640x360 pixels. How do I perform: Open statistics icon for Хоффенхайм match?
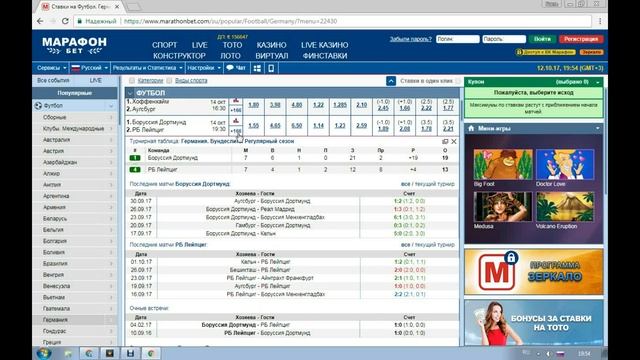pos(236,101)
